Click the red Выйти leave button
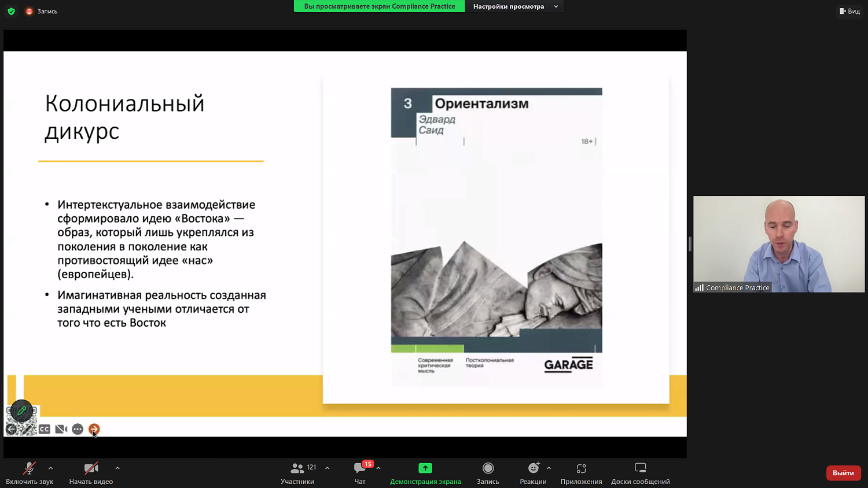868x488 pixels. [x=843, y=473]
